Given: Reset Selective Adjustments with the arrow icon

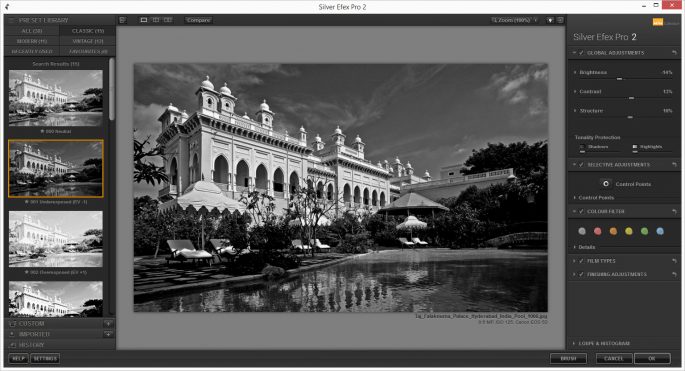Looking at the screenshot, I should 674,165.
